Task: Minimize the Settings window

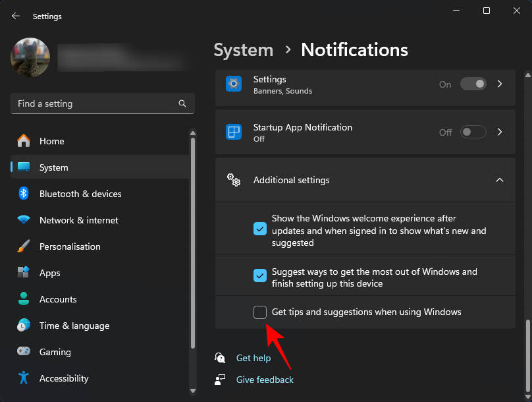Action: point(456,11)
